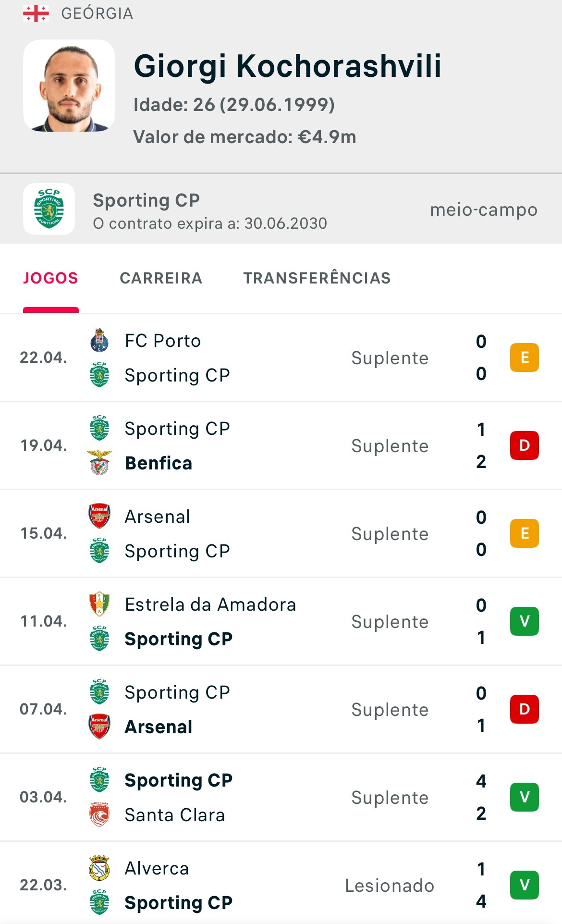This screenshot has height=924, width=562.
Task: Click the Benfica team name
Action: 159,463
